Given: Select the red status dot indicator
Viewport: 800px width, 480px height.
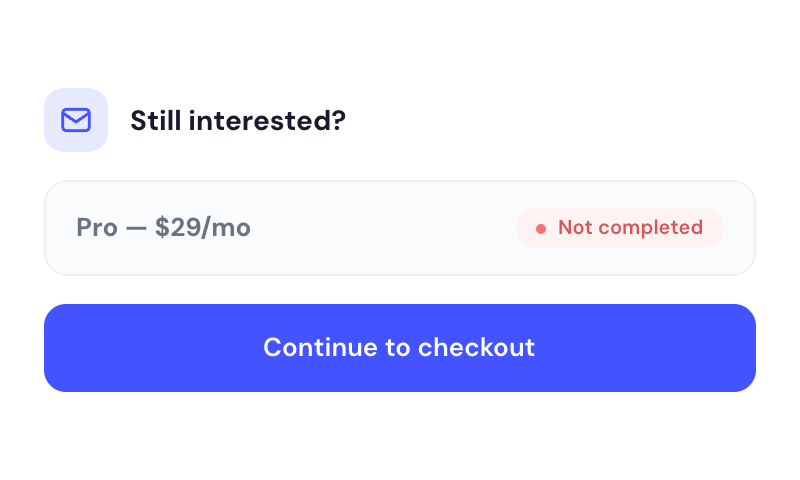Looking at the screenshot, I should click(541, 229).
